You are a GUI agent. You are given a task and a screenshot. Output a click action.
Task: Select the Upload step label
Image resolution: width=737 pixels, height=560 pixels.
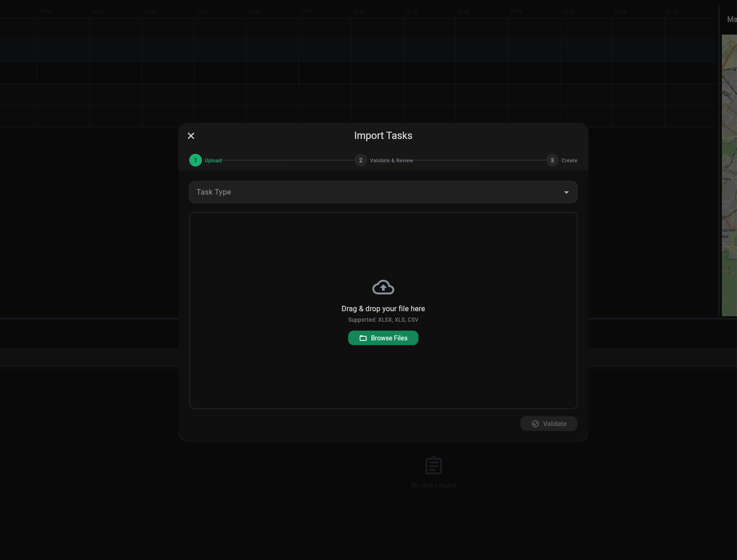[x=213, y=160]
